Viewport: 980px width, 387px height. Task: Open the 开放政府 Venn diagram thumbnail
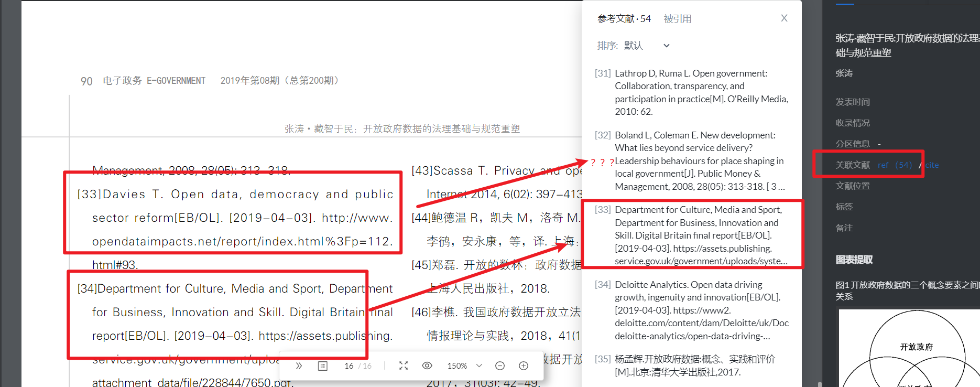point(909,348)
